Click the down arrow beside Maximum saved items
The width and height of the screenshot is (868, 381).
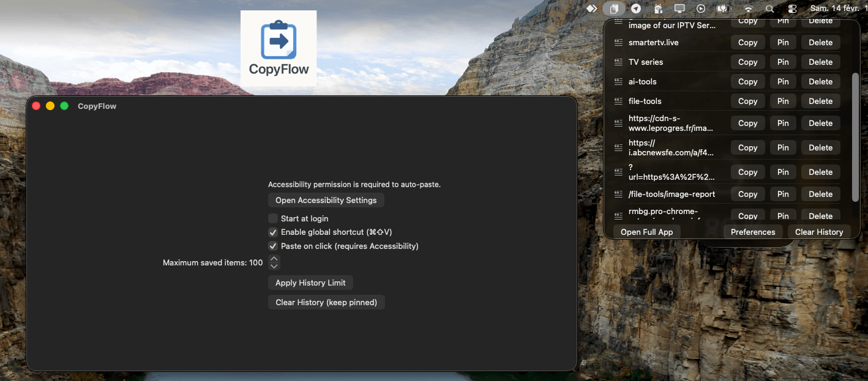point(274,265)
